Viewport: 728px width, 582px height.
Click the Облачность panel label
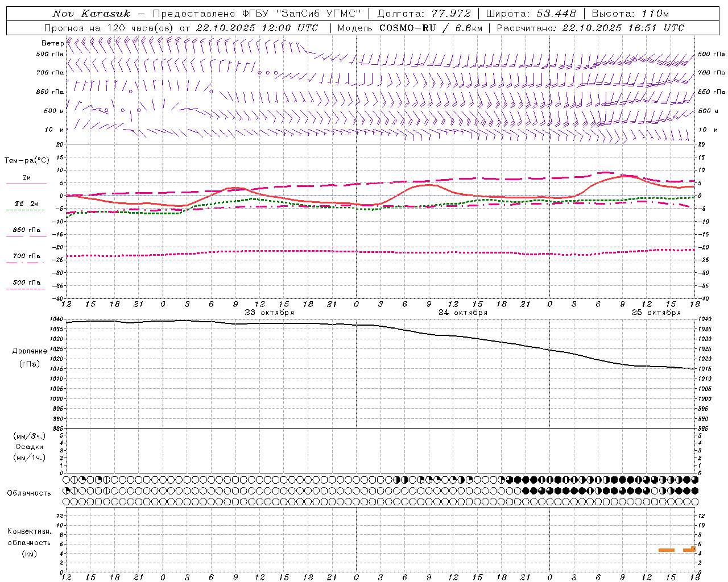(29, 493)
